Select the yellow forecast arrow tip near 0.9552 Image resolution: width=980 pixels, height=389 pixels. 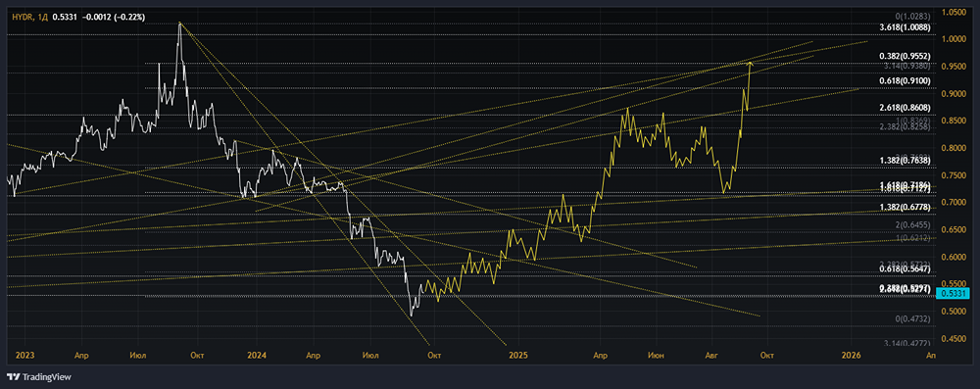pyautogui.click(x=750, y=63)
